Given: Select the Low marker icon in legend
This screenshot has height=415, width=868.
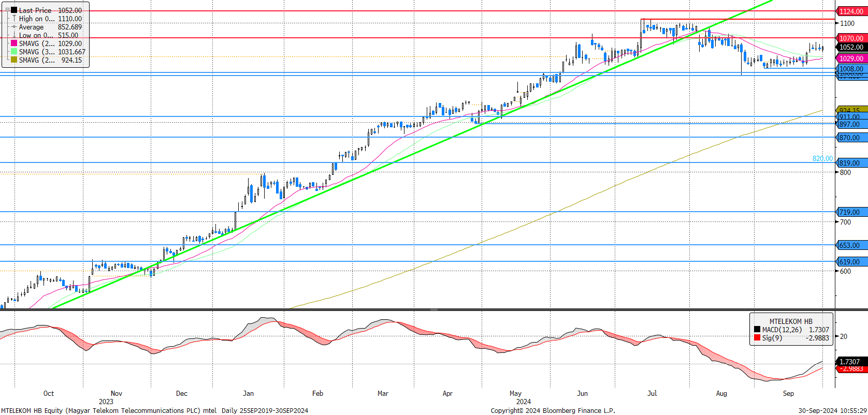Looking at the screenshot, I should (x=14, y=35).
